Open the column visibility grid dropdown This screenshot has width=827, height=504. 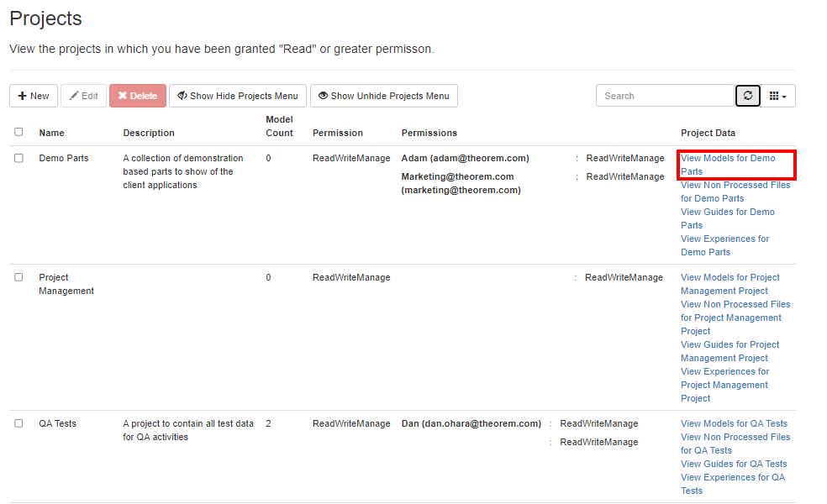click(778, 96)
